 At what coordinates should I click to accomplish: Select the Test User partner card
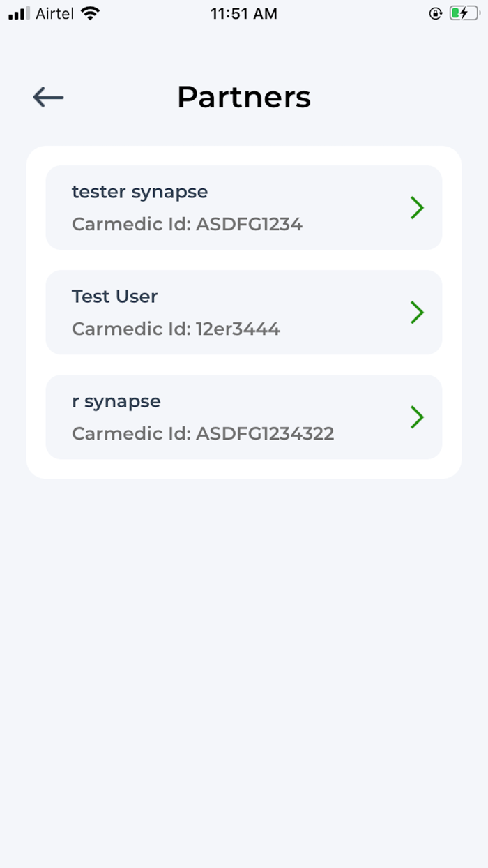tap(243, 313)
